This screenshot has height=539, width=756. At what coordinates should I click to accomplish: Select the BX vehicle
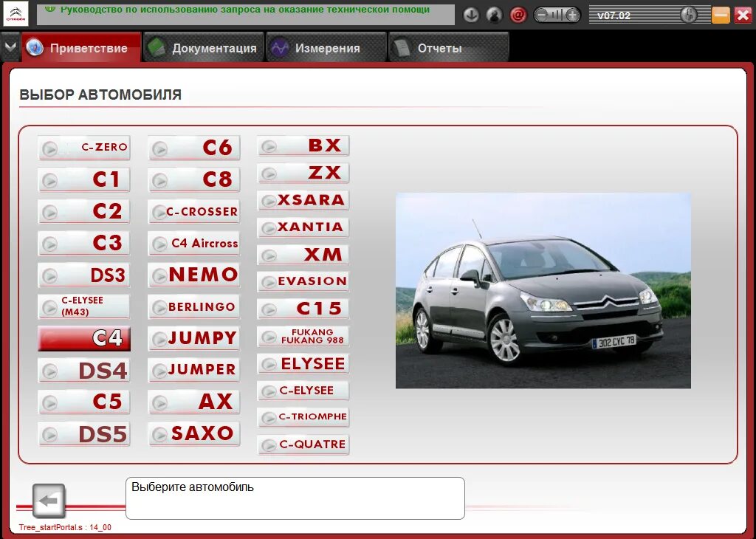[303, 145]
